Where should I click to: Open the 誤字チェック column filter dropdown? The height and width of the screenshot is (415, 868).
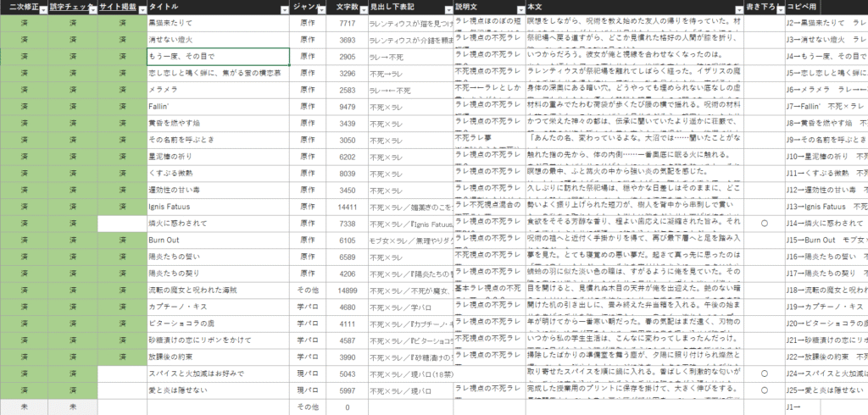click(91, 8)
